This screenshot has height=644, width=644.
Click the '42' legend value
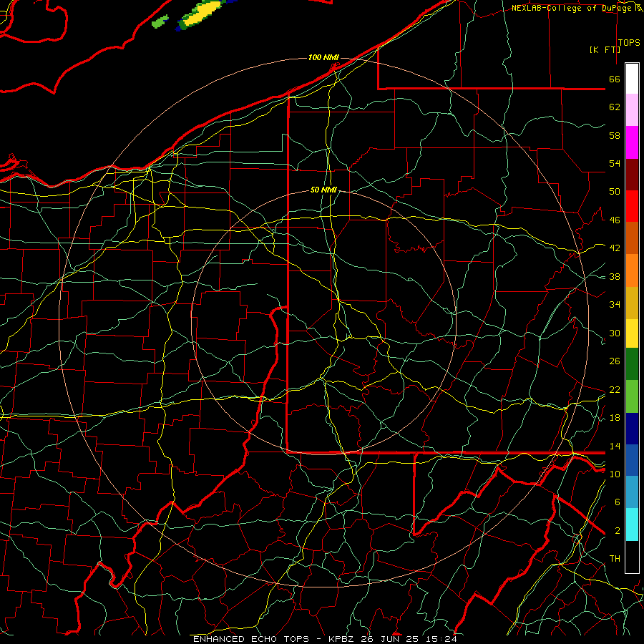(x=615, y=248)
